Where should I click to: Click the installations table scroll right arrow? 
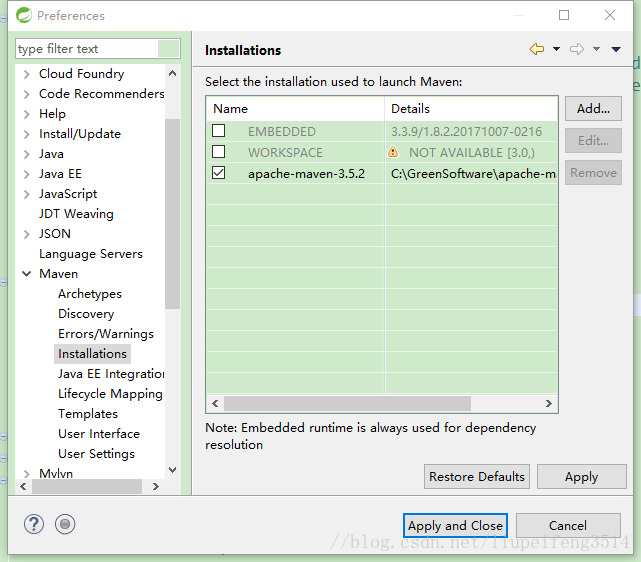[549, 404]
